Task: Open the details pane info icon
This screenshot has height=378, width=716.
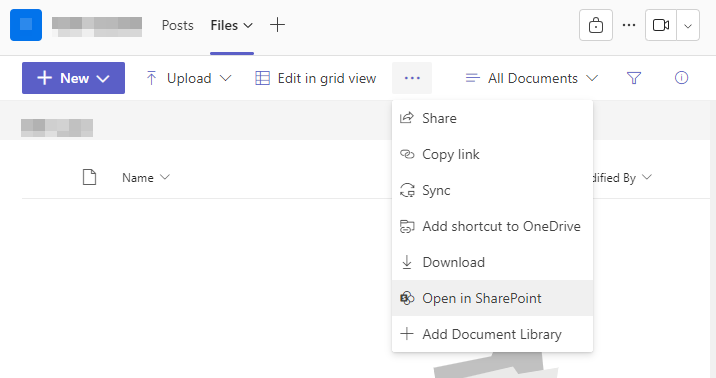Action: point(681,78)
